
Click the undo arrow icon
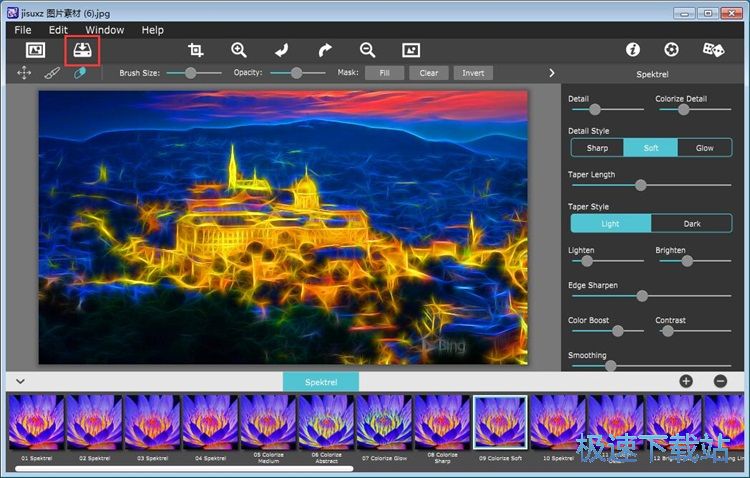pos(282,49)
